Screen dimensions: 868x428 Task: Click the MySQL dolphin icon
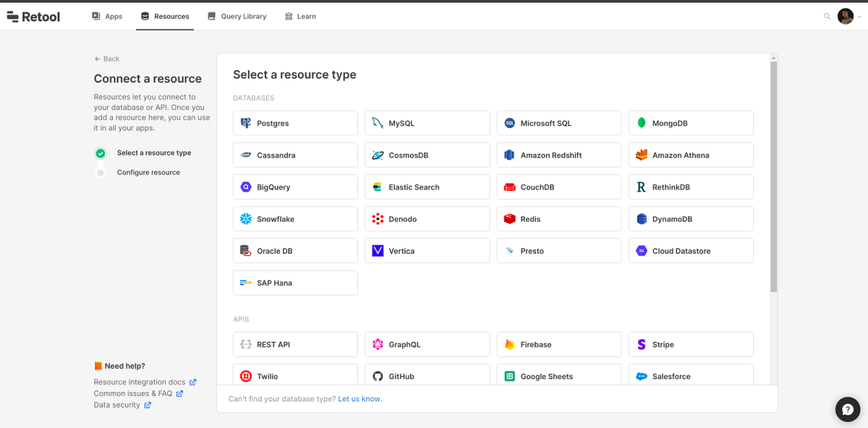coord(378,124)
